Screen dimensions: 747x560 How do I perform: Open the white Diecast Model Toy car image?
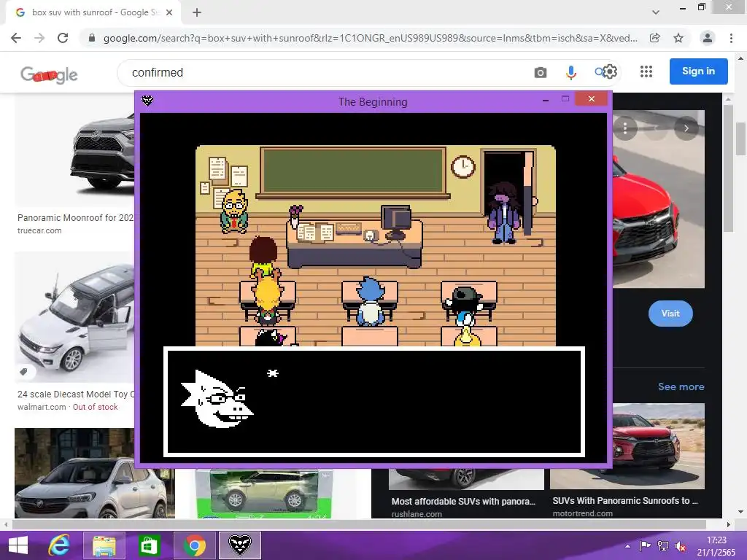[x=74, y=318]
